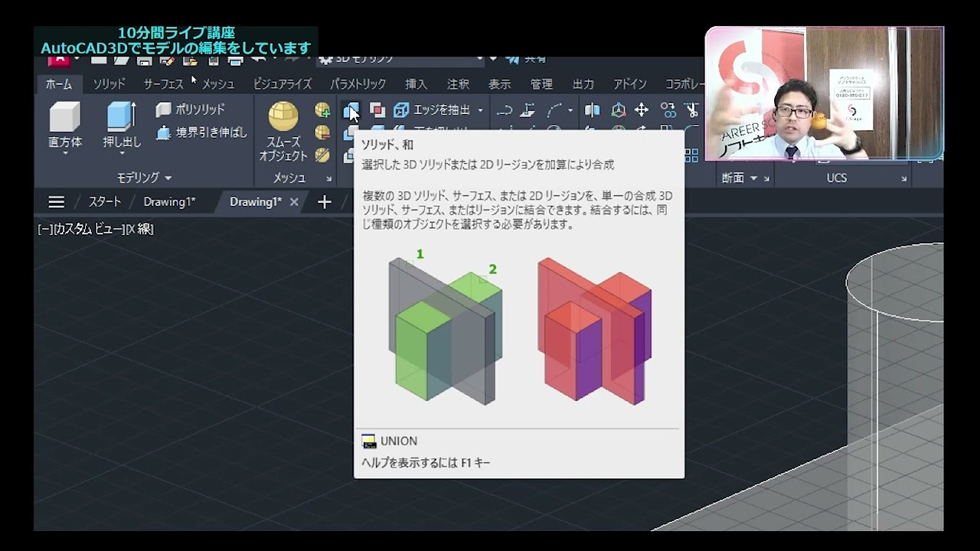Open the 挿入 ribbon tab
Viewport: 980px width, 551px height.
pos(416,84)
